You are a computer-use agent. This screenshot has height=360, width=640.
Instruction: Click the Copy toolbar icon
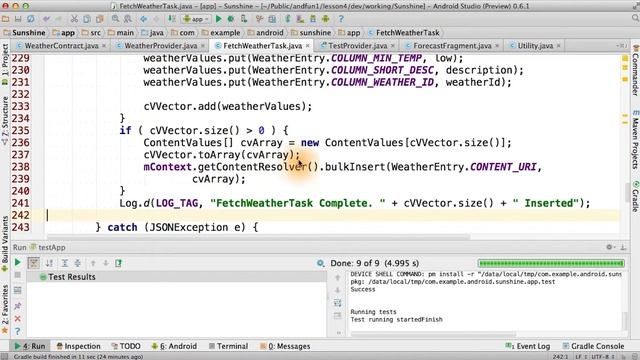pos(87,19)
